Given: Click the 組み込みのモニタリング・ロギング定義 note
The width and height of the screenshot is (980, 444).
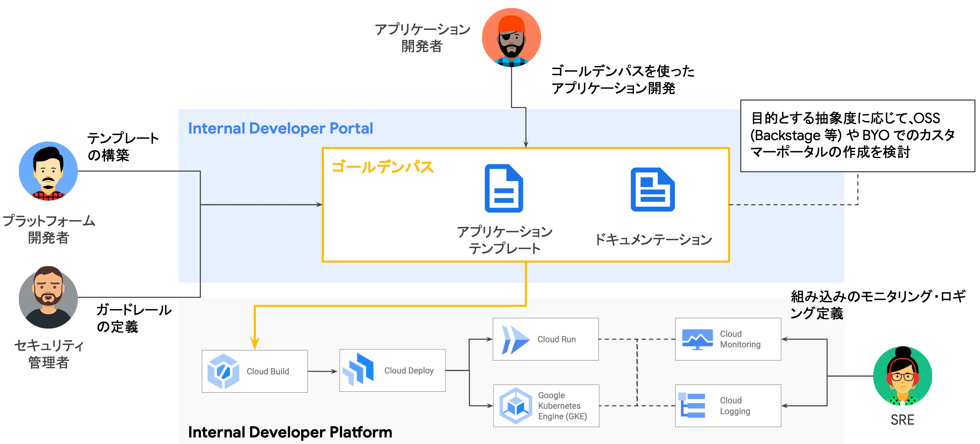Looking at the screenshot, I should 878,304.
